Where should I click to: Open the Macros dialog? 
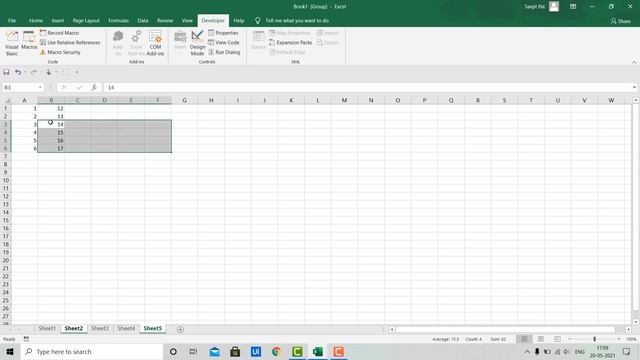point(29,41)
